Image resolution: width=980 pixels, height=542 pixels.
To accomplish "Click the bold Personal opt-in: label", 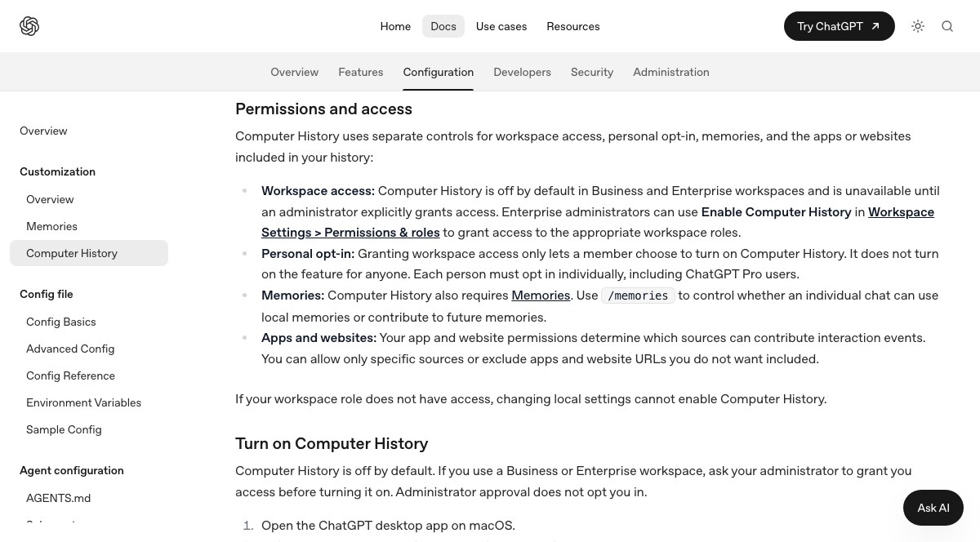I will coord(308,253).
